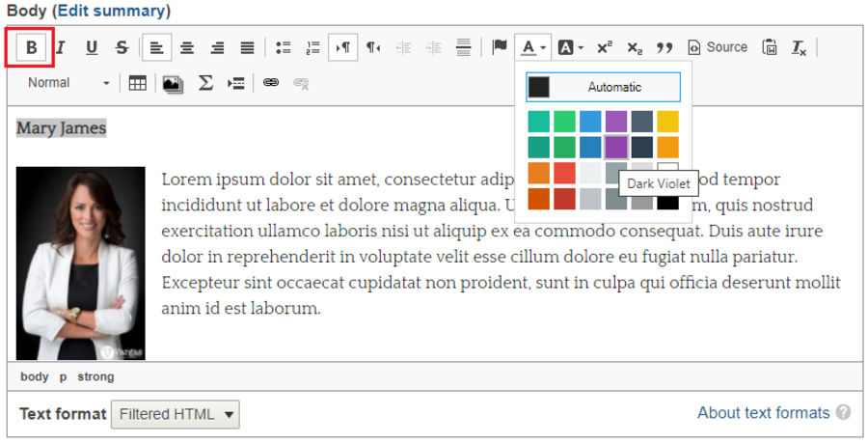The width and height of the screenshot is (868, 443).
Task: Open the Normal paragraph format dropdown
Action: point(68,83)
